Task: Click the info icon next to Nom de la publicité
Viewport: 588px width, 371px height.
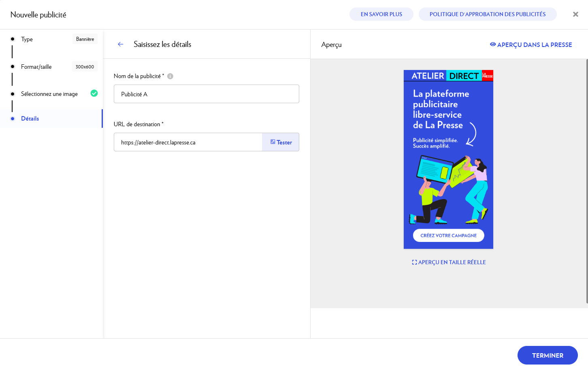Action: pos(170,76)
